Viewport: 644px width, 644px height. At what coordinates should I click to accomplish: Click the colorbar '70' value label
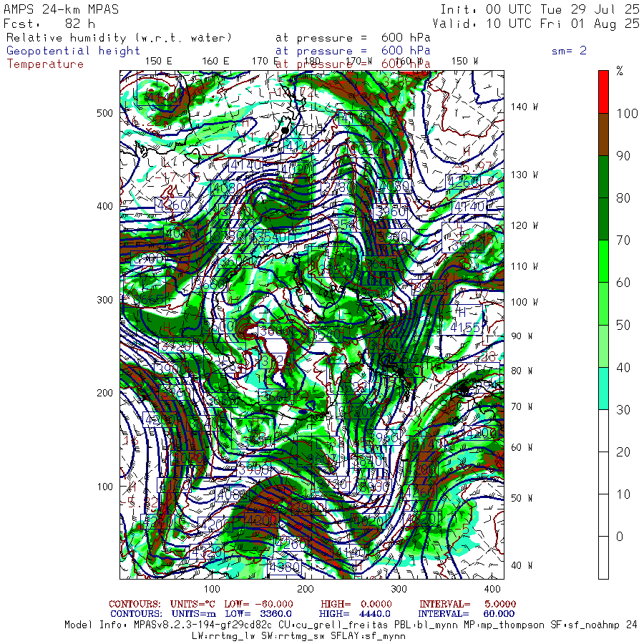coord(623,240)
